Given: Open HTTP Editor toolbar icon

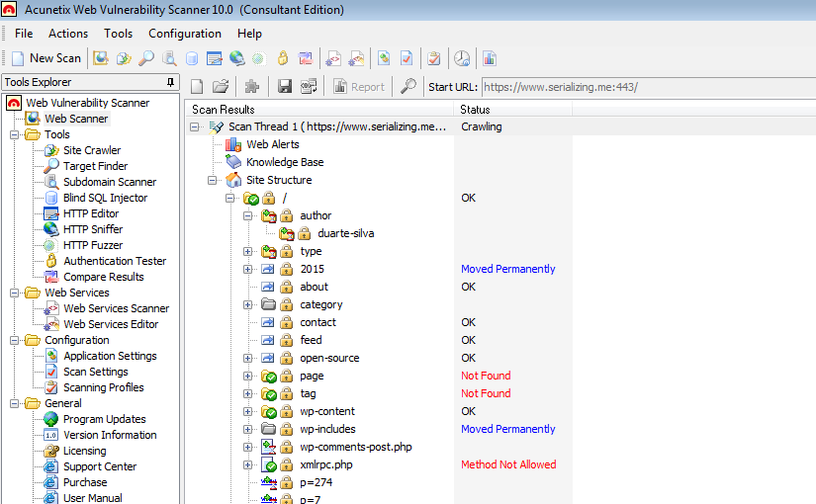Looking at the screenshot, I should tap(215, 58).
